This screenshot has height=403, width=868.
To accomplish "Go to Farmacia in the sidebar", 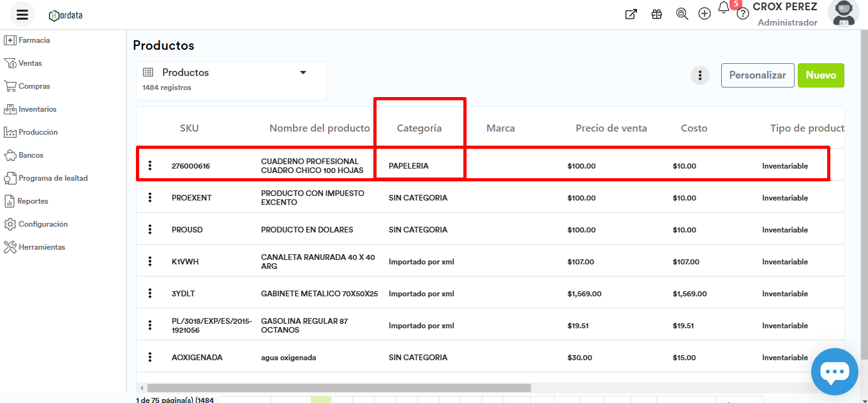I will 34,40.
